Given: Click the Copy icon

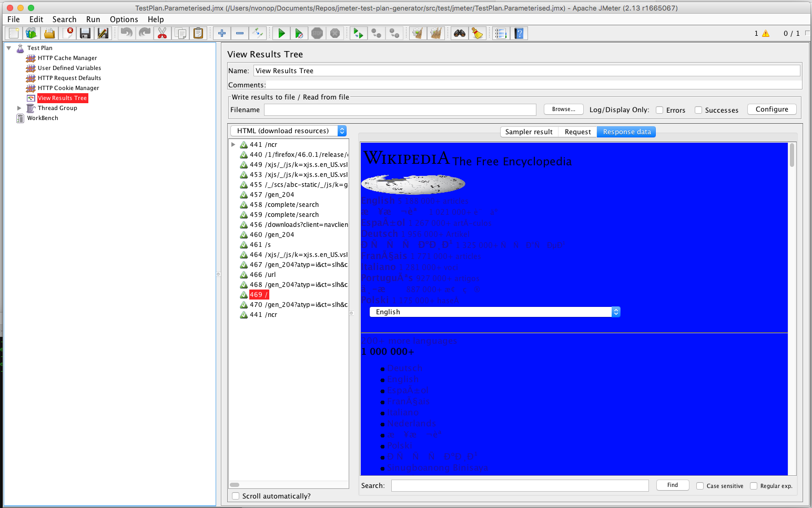Looking at the screenshot, I should [x=180, y=33].
